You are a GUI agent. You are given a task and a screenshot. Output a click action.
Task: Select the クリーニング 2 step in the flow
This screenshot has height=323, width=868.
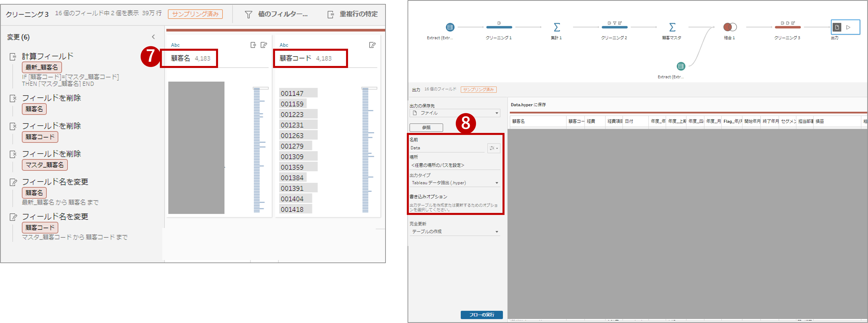pos(614,27)
